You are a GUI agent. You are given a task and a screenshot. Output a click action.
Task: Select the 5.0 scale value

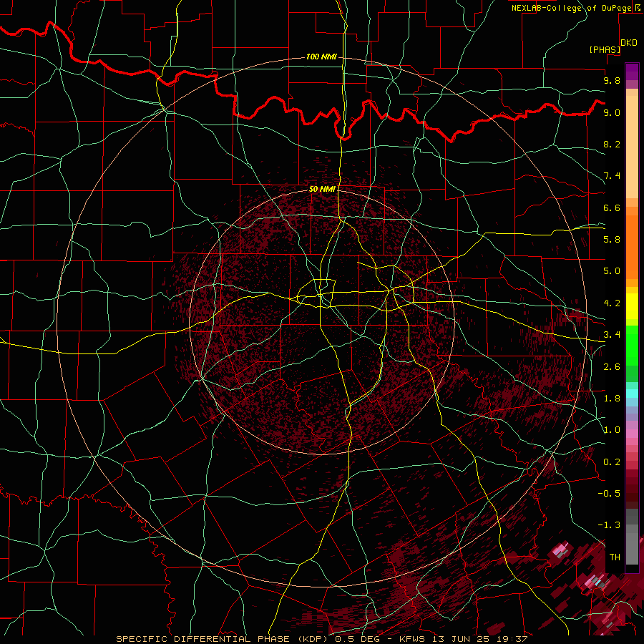[x=612, y=271]
